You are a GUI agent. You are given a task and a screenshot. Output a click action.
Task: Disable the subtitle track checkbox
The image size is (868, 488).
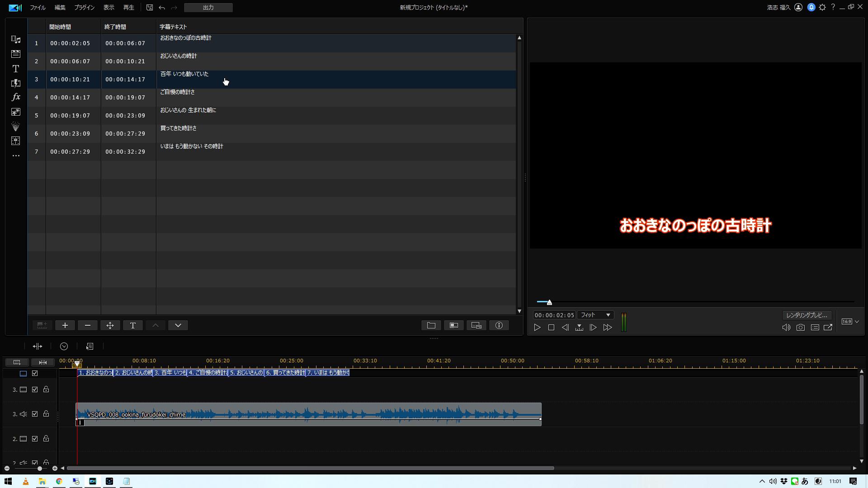point(35,373)
